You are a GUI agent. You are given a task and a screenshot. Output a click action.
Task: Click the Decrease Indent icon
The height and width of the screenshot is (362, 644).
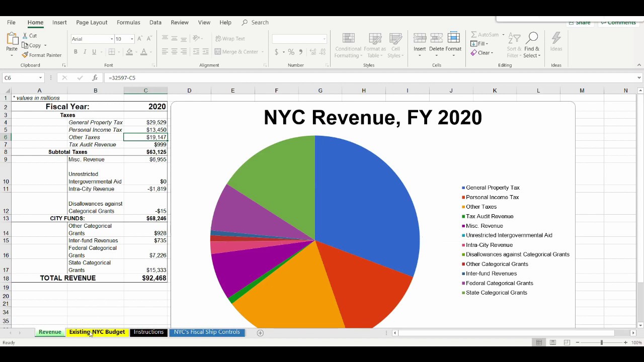(x=196, y=52)
